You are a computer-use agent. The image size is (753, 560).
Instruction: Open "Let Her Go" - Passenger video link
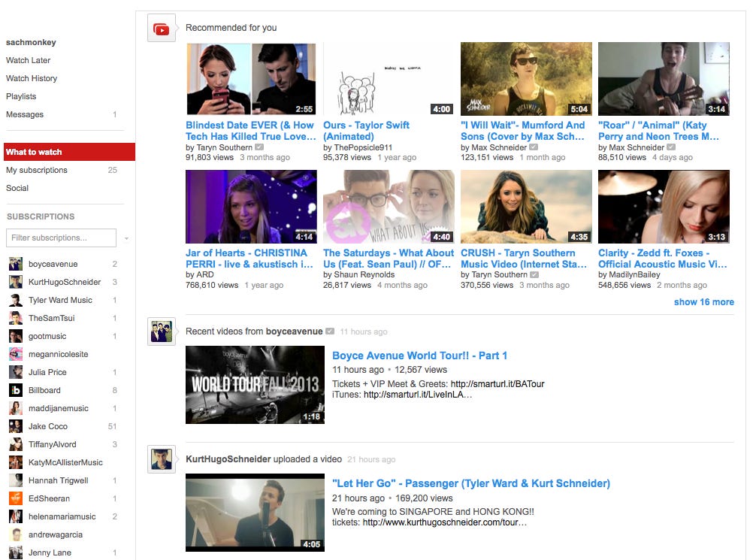tap(471, 483)
